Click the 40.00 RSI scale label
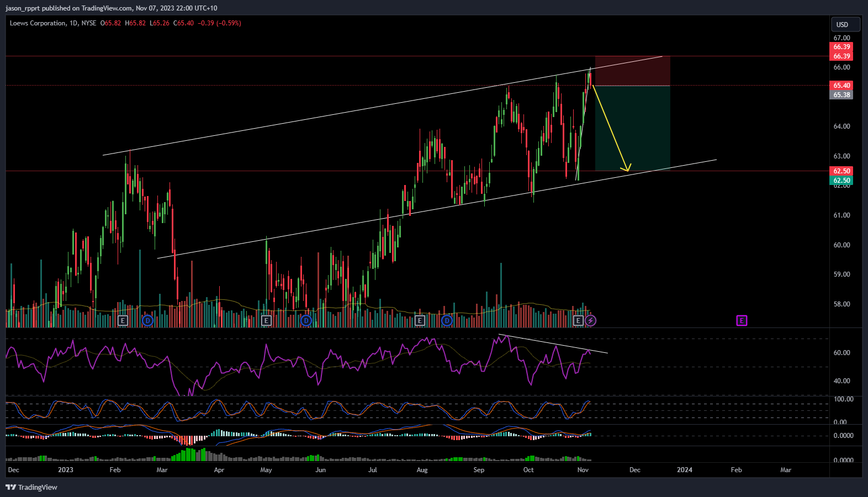This screenshot has width=868, height=497. click(x=841, y=381)
